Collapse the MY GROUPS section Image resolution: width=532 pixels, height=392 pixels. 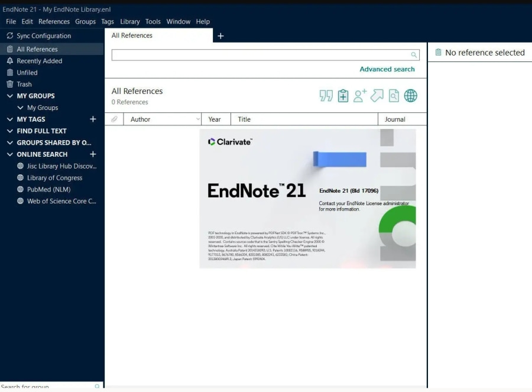(x=9, y=96)
